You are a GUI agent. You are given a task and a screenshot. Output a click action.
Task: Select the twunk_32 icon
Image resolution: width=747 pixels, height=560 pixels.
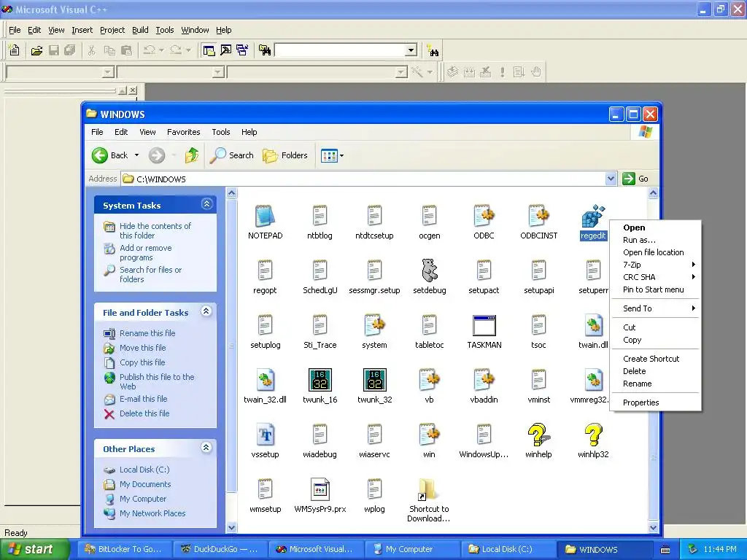(x=374, y=380)
